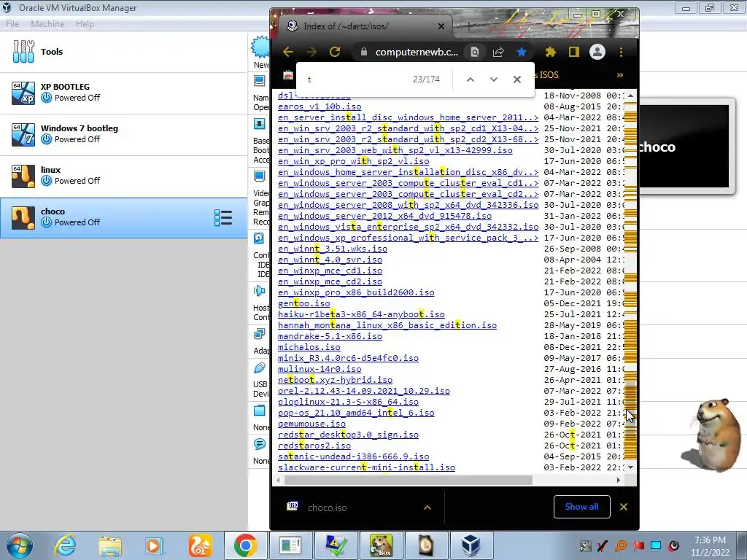Click page vertical scrollbar down arrow

(631, 467)
